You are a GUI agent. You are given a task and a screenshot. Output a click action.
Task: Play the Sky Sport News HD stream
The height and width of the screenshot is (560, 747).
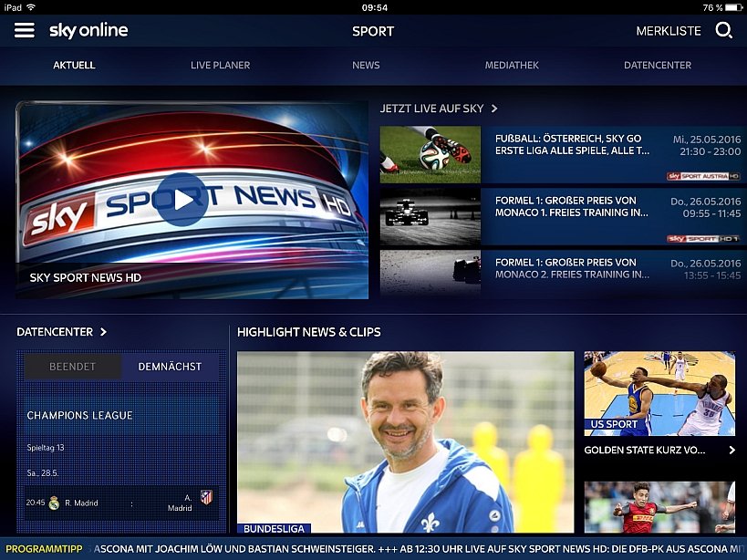(x=182, y=200)
